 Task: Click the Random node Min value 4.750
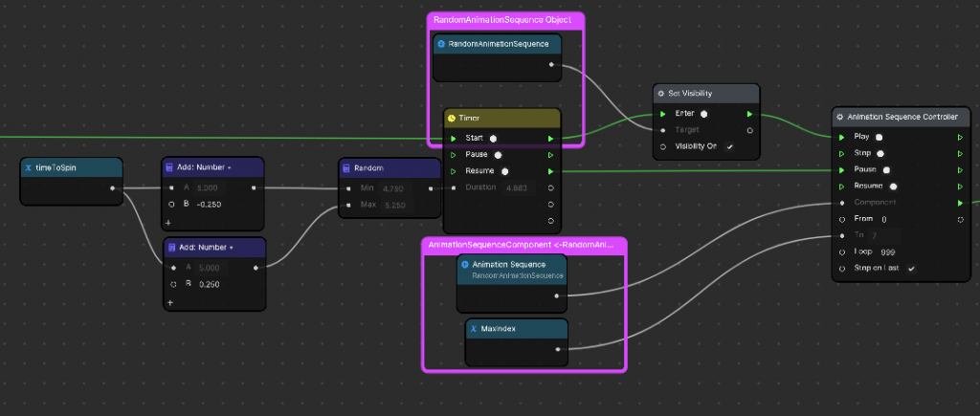(x=395, y=188)
